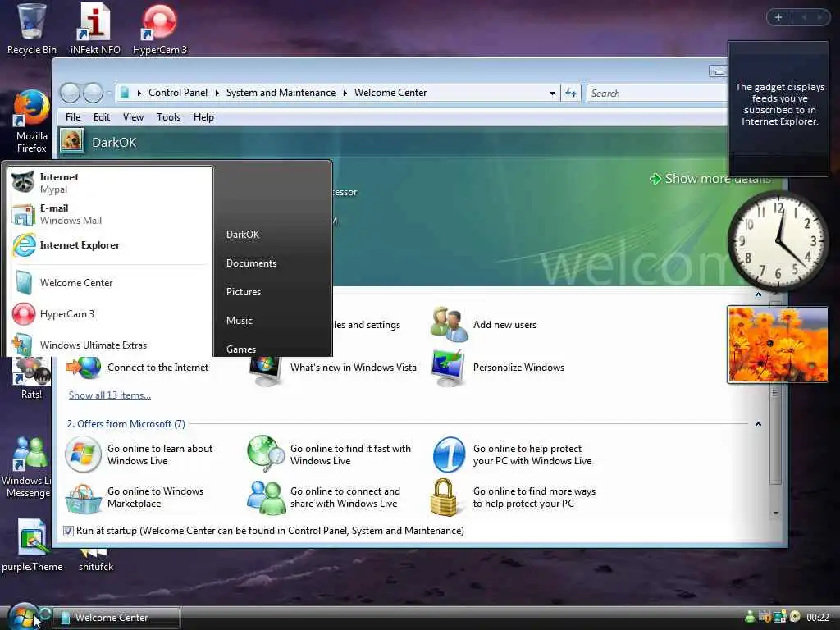Open the address bar history dropdown

tap(552, 94)
